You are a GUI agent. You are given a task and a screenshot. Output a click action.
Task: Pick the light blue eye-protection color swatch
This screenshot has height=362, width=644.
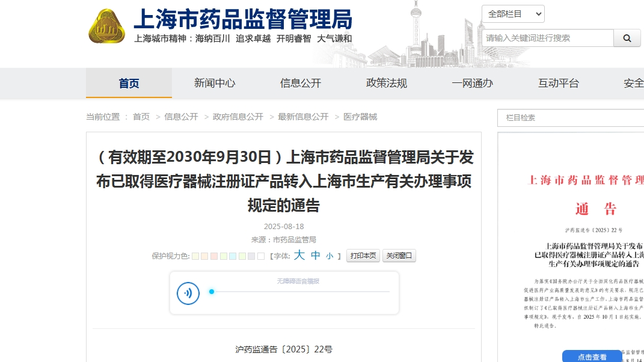point(233,256)
